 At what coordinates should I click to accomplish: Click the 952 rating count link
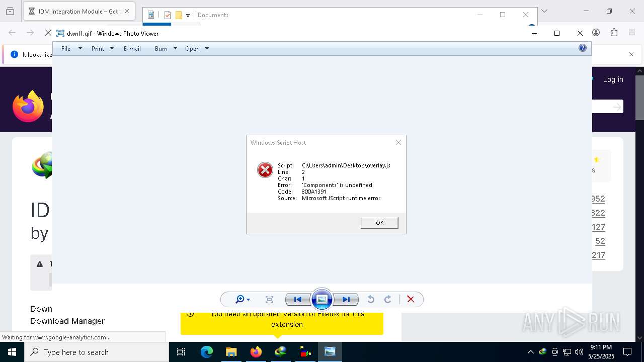(598, 199)
